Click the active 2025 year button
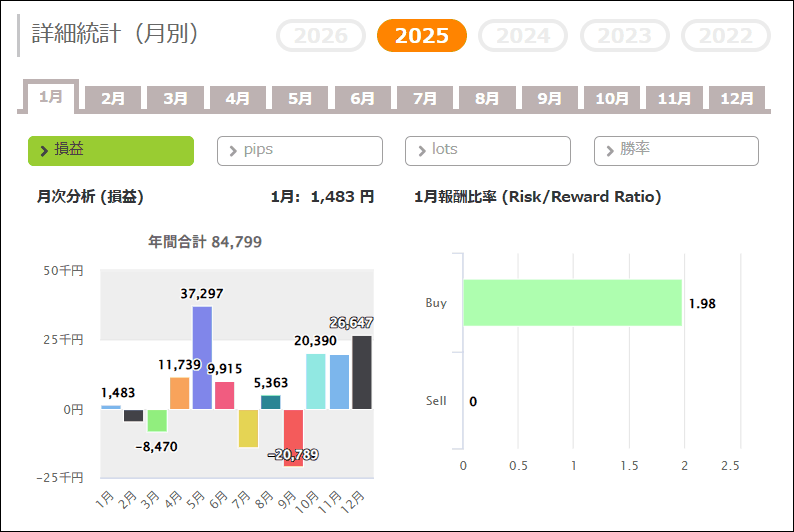The image size is (794, 532). [421, 36]
